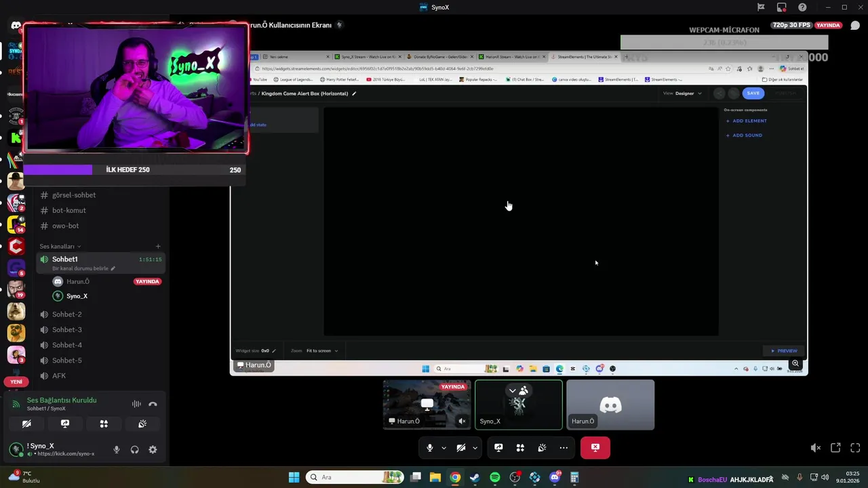Click PREVIEW in streamed editor
This screenshot has width=868, height=488.
point(784,351)
